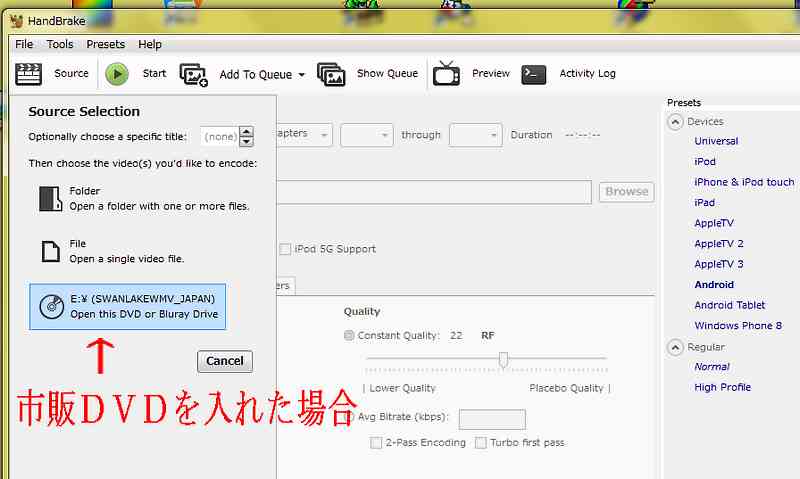Open the Help menu
Viewport: 800px width, 479px height.
150,44
